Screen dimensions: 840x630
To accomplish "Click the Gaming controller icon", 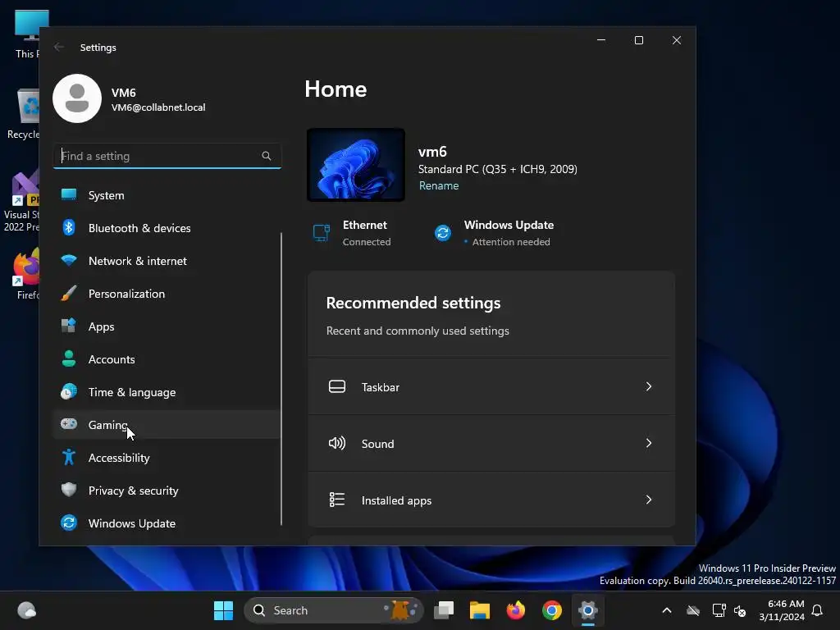I will tap(69, 424).
